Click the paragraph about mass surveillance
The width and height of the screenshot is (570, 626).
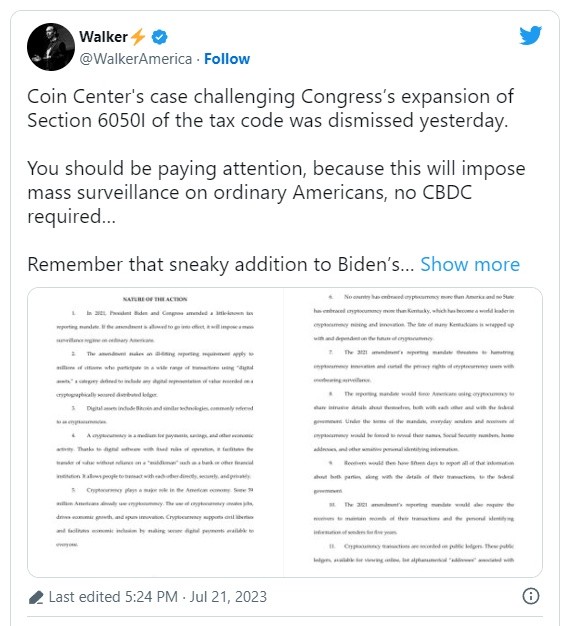pyautogui.click(x=276, y=192)
